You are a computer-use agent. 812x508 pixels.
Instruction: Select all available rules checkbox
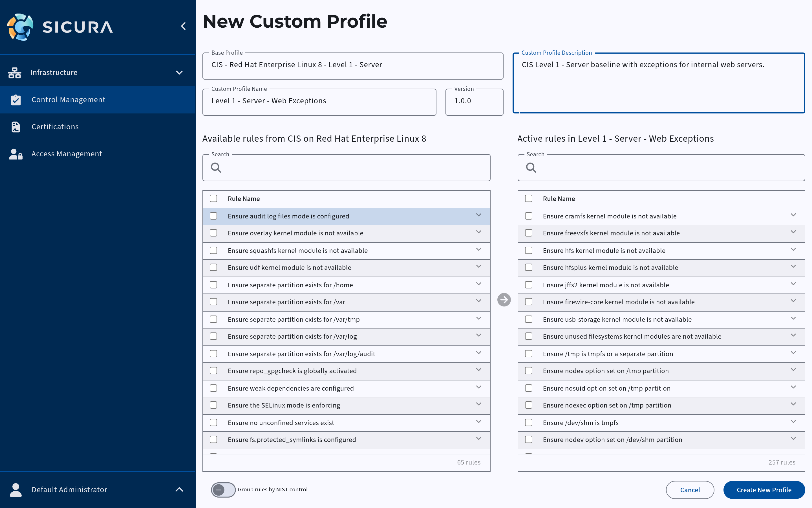click(213, 199)
